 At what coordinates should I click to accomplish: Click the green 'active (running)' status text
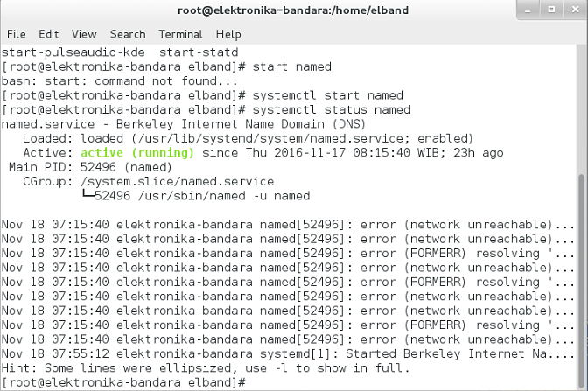tap(137, 153)
